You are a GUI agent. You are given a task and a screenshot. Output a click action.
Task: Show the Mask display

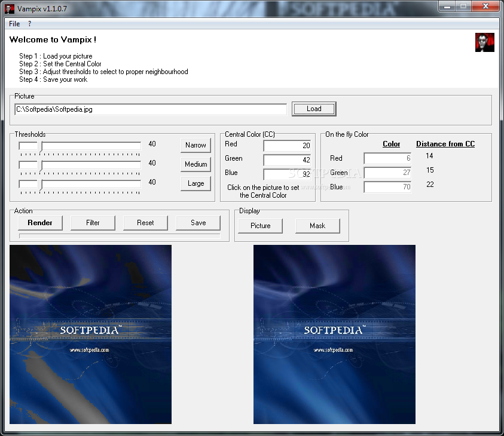point(317,226)
